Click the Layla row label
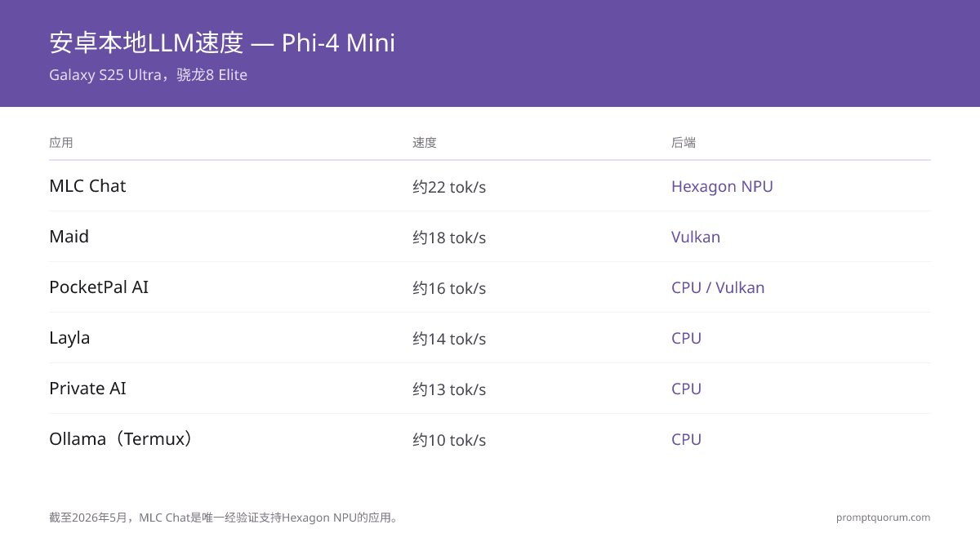Image resolution: width=980 pixels, height=551 pixels. [x=69, y=338]
